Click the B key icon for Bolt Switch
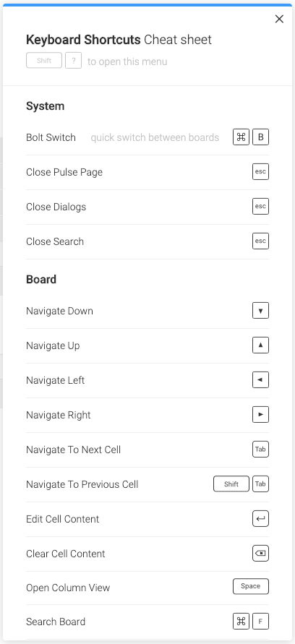The width and height of the screenshot is (295, 644). coord(260,137)
